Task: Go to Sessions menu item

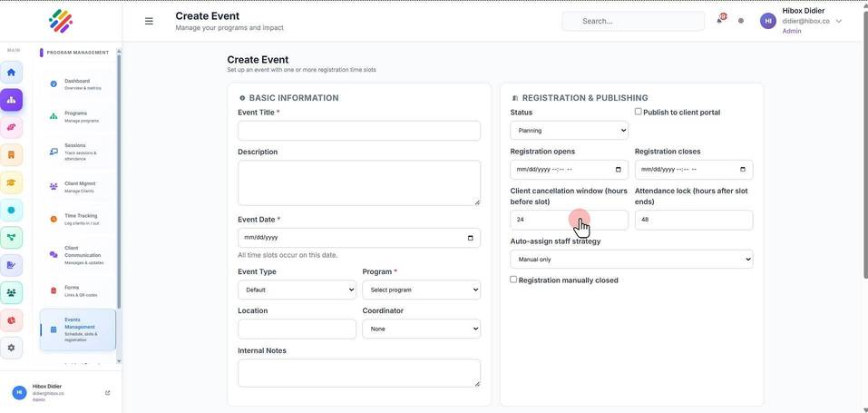Action: [77, 152]
